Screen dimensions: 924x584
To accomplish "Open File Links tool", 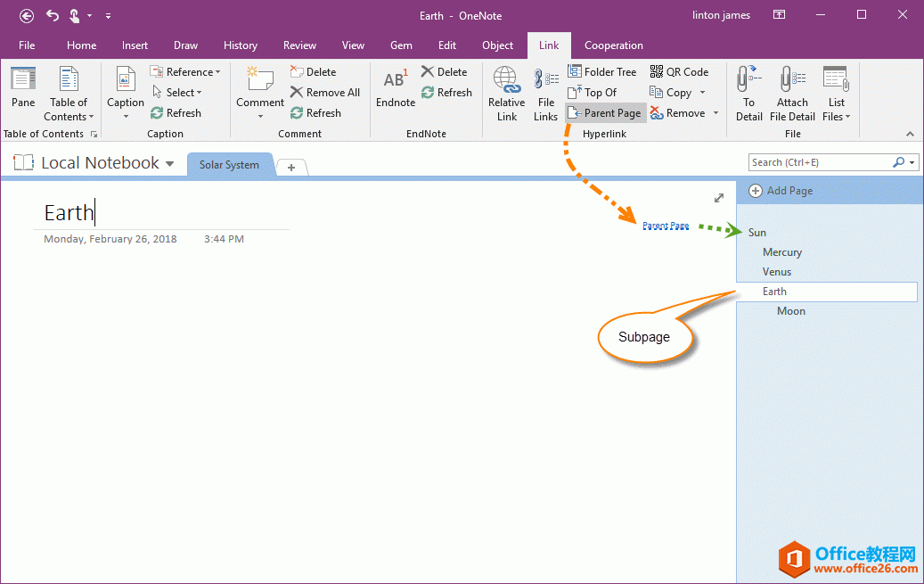I will coord(545,92).
